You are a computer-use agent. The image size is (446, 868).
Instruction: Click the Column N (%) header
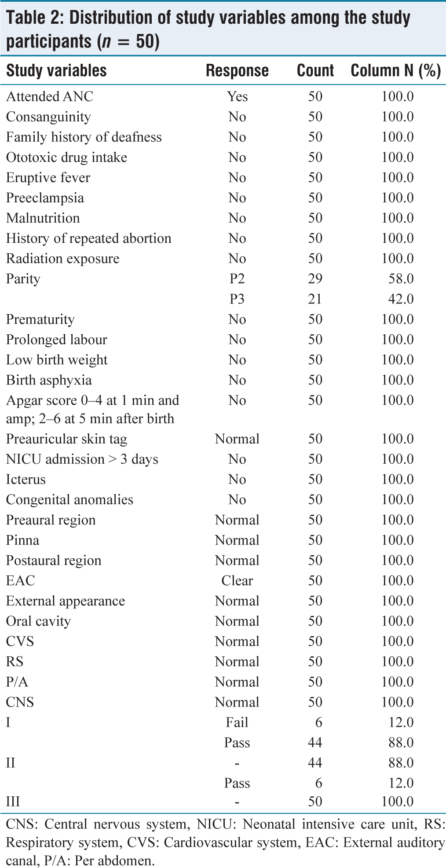tap(396, 70)
